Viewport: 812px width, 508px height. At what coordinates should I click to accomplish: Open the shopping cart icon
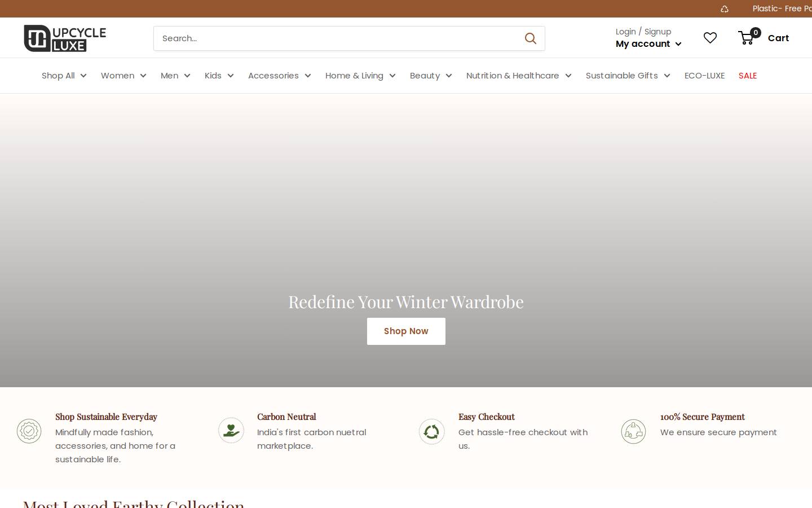tap(746, 38)
